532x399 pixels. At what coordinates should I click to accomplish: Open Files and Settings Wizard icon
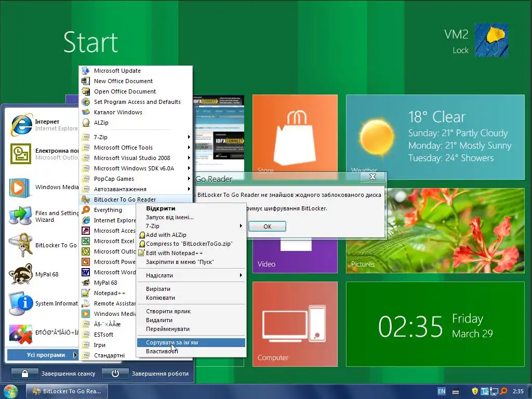click(x=20, y=216)
